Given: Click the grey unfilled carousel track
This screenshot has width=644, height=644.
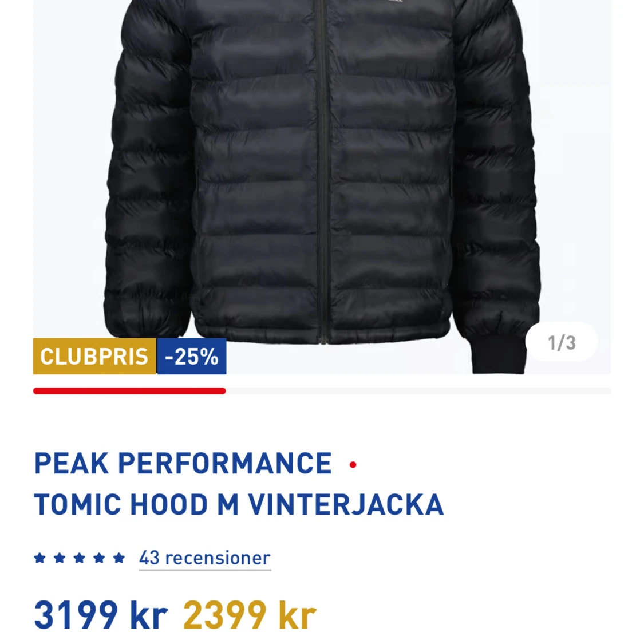Looking at the screenshot, I should click(x=418, y=390).
